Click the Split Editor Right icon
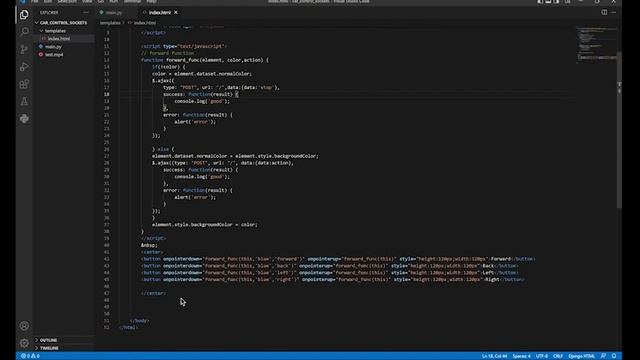The width and height of the screenshot is (640, 360). click(x=604, y=12)
